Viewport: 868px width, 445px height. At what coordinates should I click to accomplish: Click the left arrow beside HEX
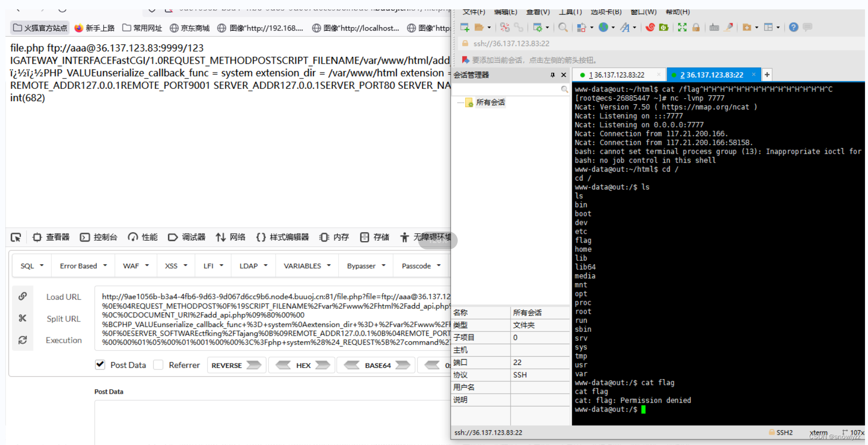(283, 365)
